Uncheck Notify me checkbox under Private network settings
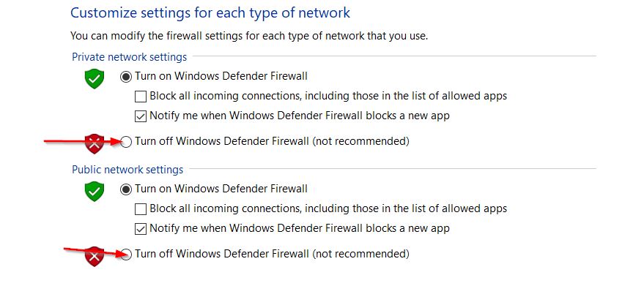The image size is (644, 286). [141, 116]
